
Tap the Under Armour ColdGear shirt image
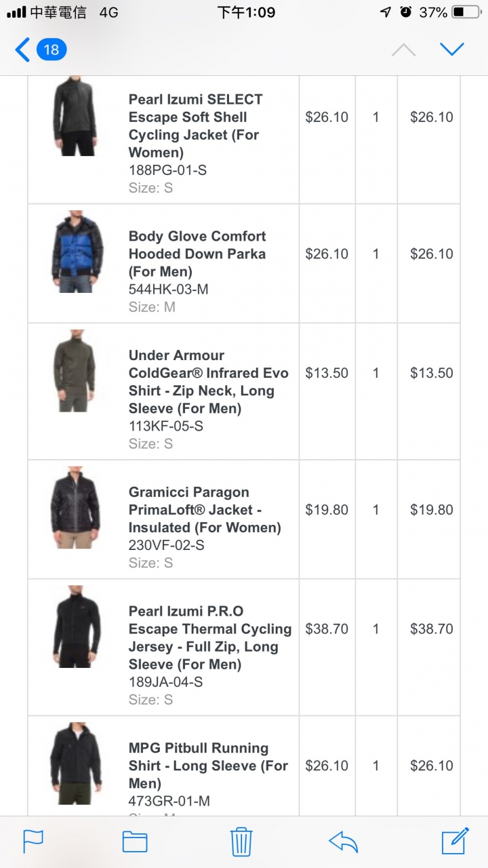point(75,371)
